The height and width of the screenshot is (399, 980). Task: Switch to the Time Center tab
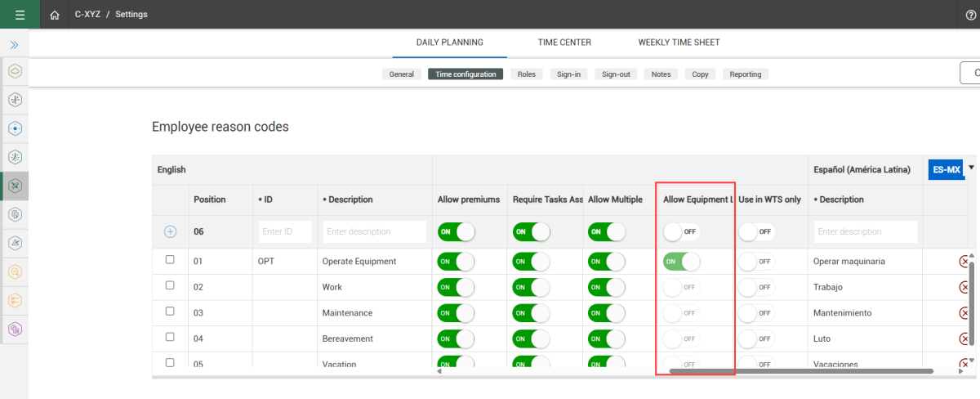coord(563,43)
